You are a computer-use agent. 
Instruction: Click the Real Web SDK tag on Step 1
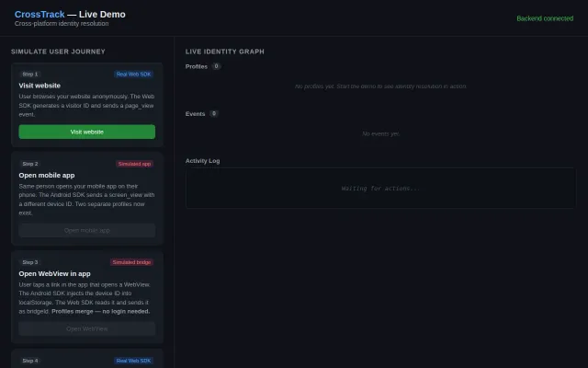click(x=133, y=74)
